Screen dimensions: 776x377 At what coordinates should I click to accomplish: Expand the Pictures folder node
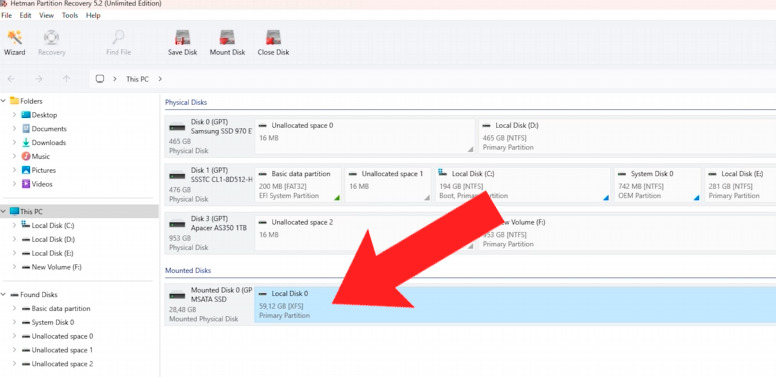14,170
